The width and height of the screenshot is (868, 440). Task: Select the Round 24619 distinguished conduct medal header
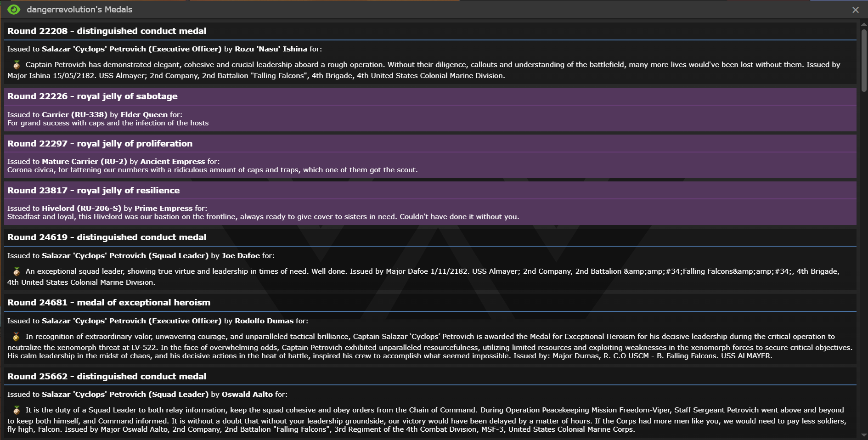click(x=107, y=237)
